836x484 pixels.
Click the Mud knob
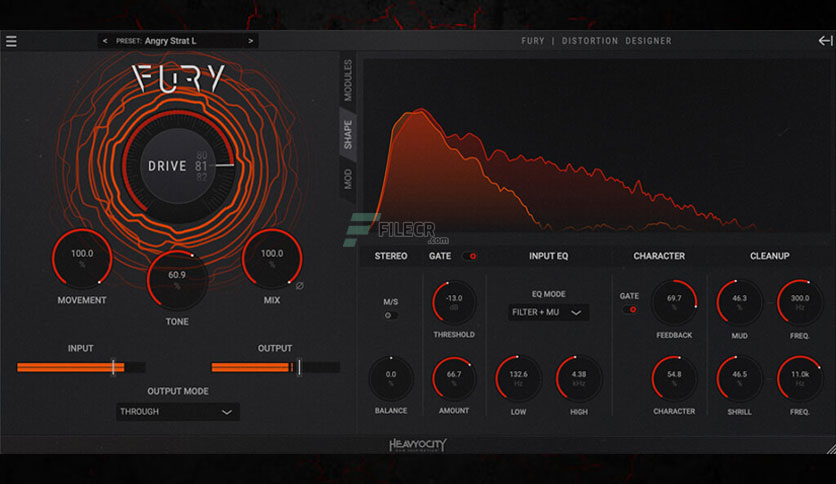(x=739, y=303)
